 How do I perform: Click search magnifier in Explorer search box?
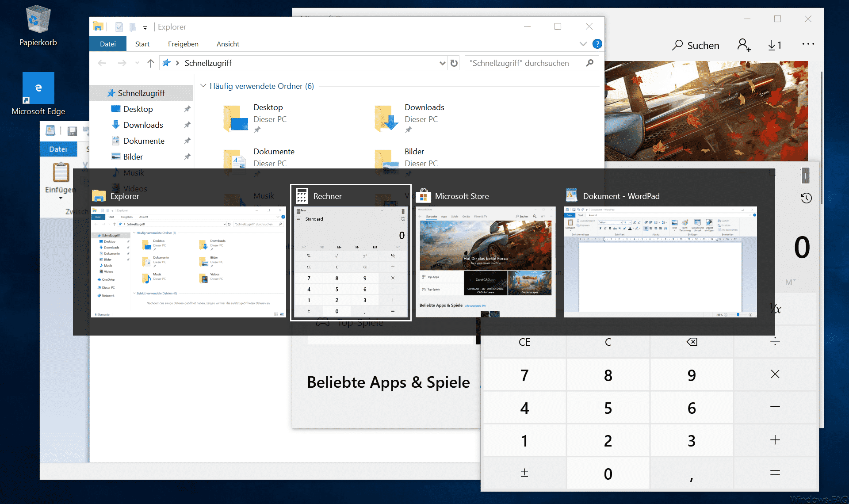pos(590,63)
